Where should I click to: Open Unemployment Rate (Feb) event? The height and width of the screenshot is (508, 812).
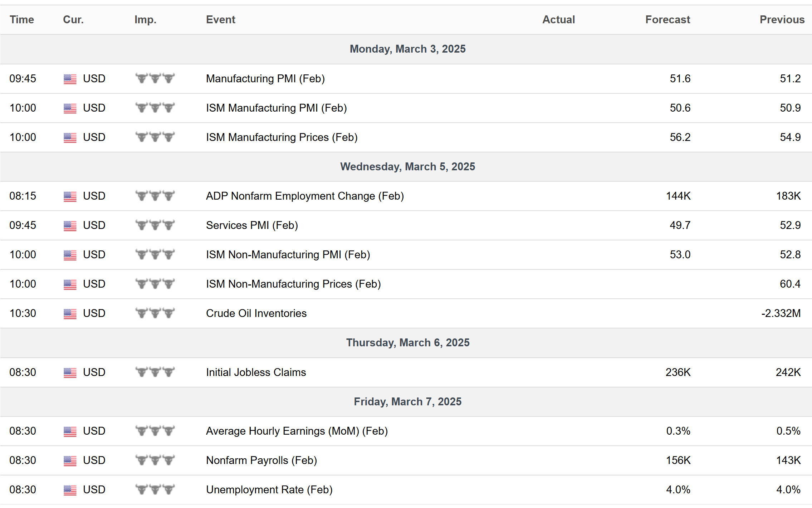[269, 490]
